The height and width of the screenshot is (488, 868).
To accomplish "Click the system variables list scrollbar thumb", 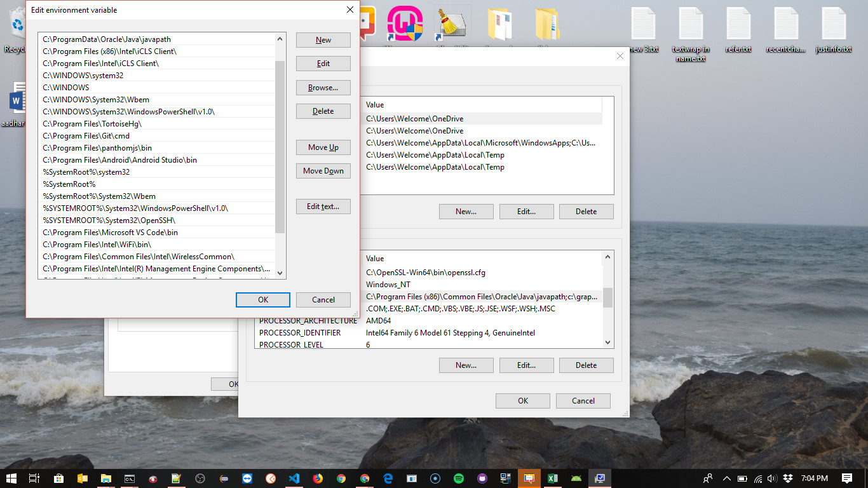I will click(x=608, y=297).
